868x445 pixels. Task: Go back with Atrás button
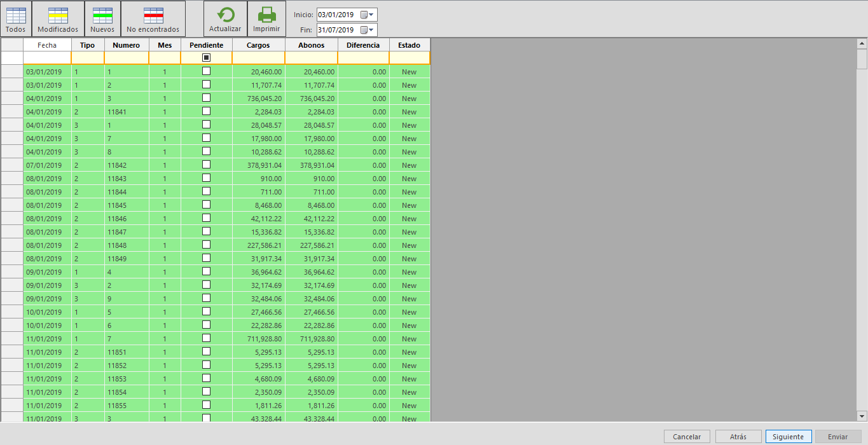click(x=738, y=437)
